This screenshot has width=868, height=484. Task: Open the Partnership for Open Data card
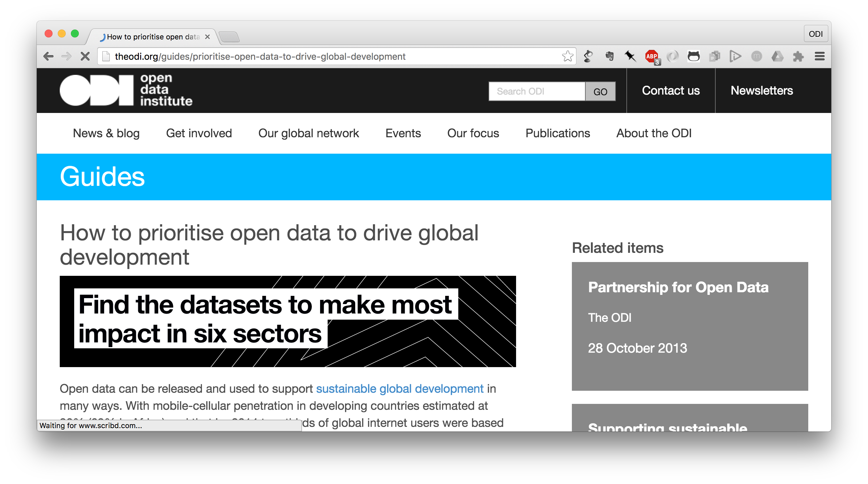(678, 288)
